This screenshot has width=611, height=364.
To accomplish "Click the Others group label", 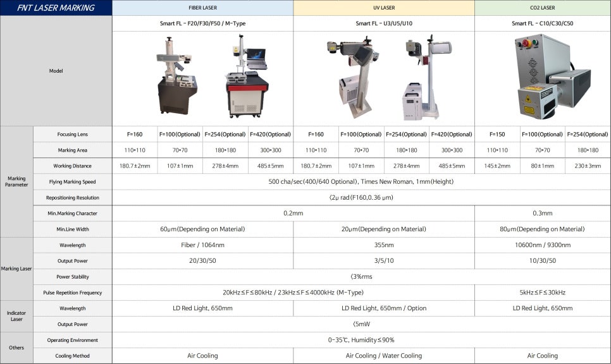I will click(x=16, y=348).
